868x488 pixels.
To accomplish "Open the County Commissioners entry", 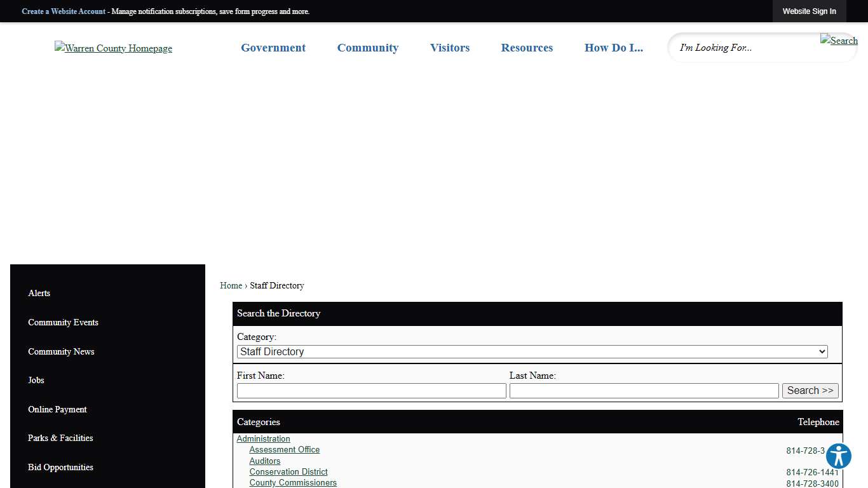I will point(293,482).
